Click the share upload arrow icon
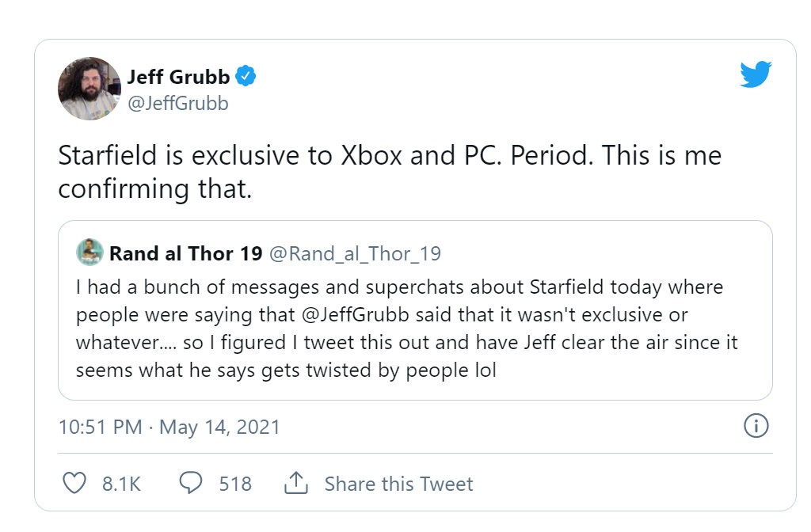The image size is (811, 532). [x=296, y=483]
